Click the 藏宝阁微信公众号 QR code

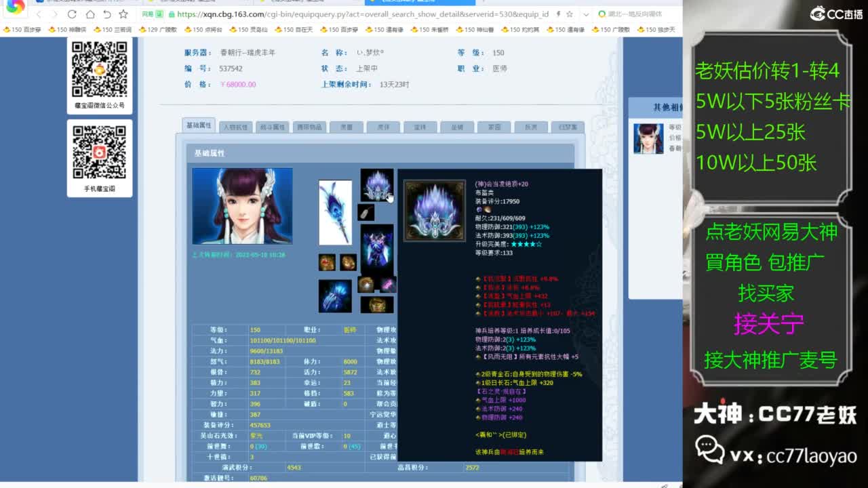[x=100, y=69]
